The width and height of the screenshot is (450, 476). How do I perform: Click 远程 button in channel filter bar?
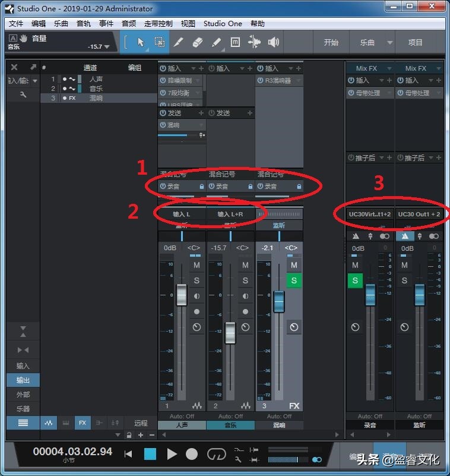(x=141, y=423)
